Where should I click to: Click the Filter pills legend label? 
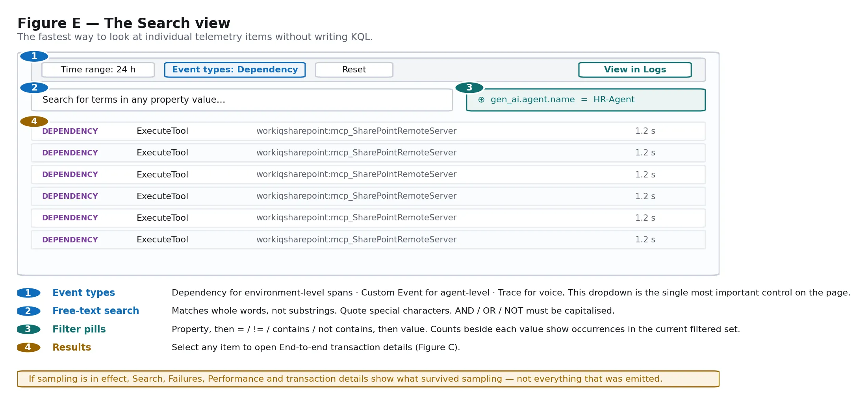coord(79,329)
